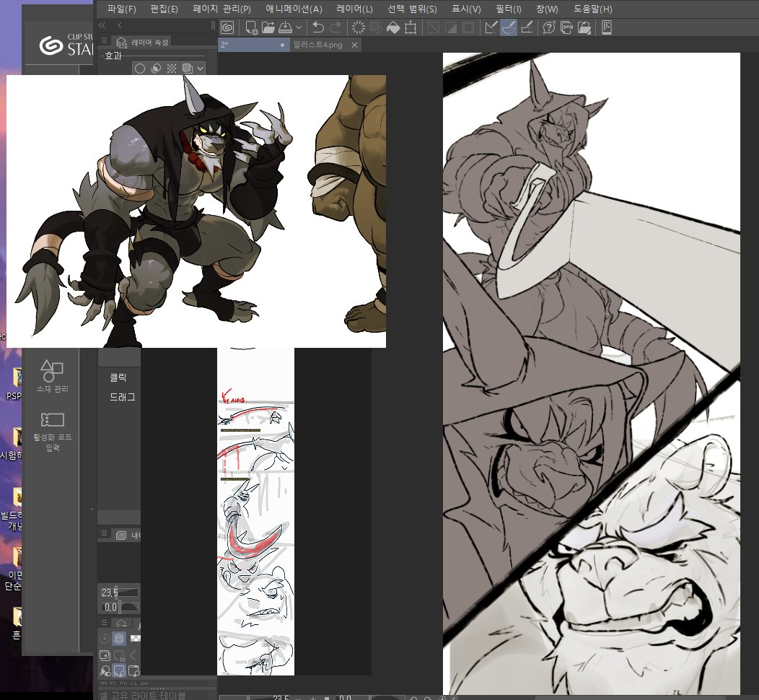Viewport: 759px width, 700px height.
Task: Collapse panel with double left chevron
Action: click(x=102, y=25)
